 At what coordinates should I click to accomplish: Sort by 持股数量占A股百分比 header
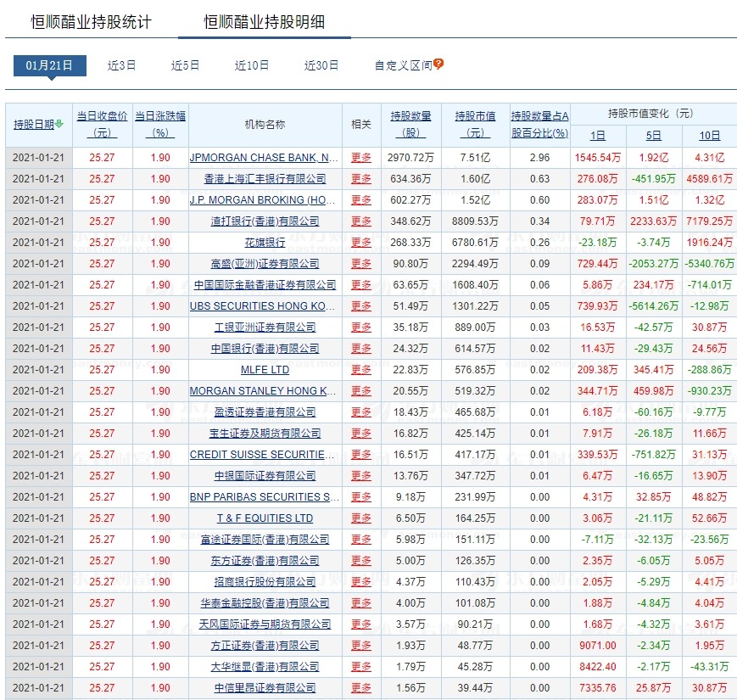539,125
